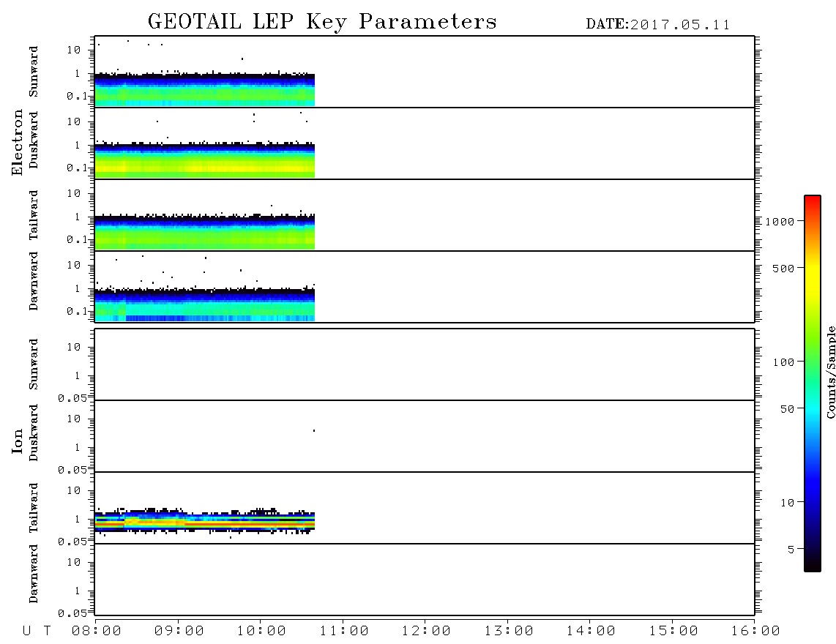Viewport: 836px width, 644px height.
Task: Click the 09:00 time axis tick
Action: [179, 632]
